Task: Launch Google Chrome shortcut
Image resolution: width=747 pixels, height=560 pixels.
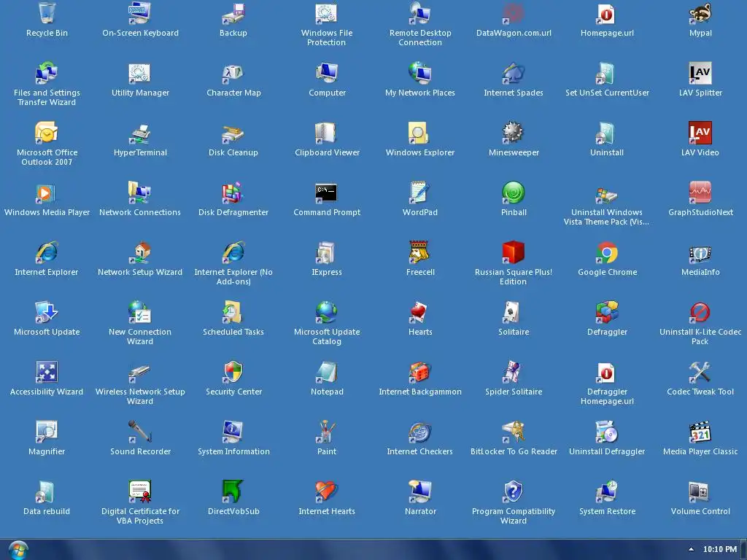Action: 607,252
